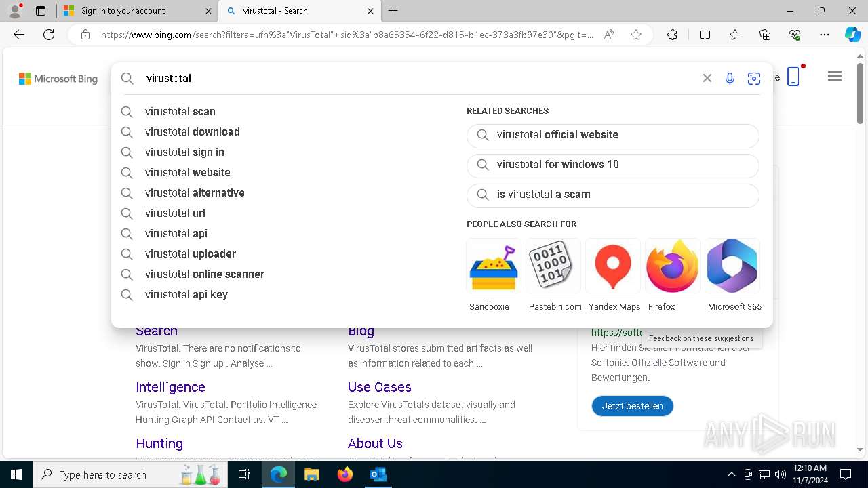Refresh the page with reload icon
Viewport: 868px width, 488px height.
[49, 35]
